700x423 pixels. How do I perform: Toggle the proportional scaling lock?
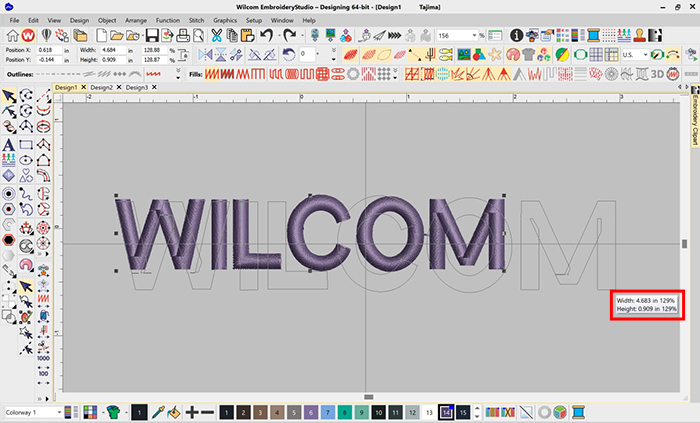click(183, 55)
